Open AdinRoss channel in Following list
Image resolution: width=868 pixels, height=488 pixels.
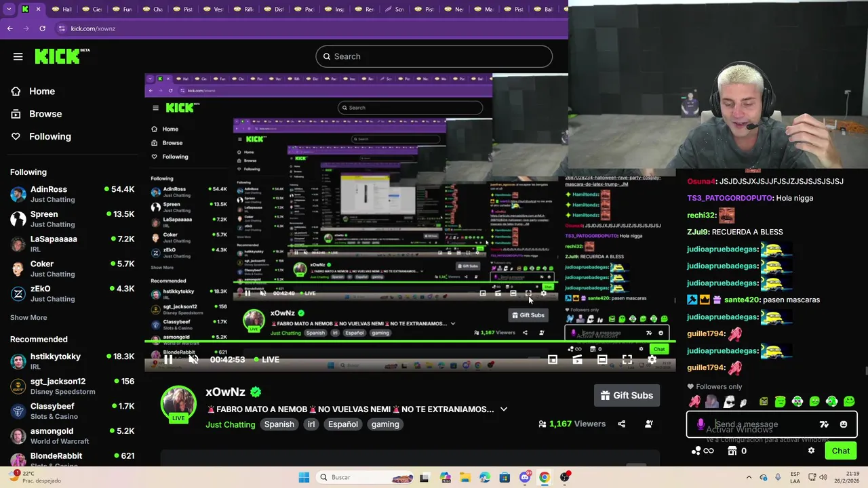[x=73, y=195]
